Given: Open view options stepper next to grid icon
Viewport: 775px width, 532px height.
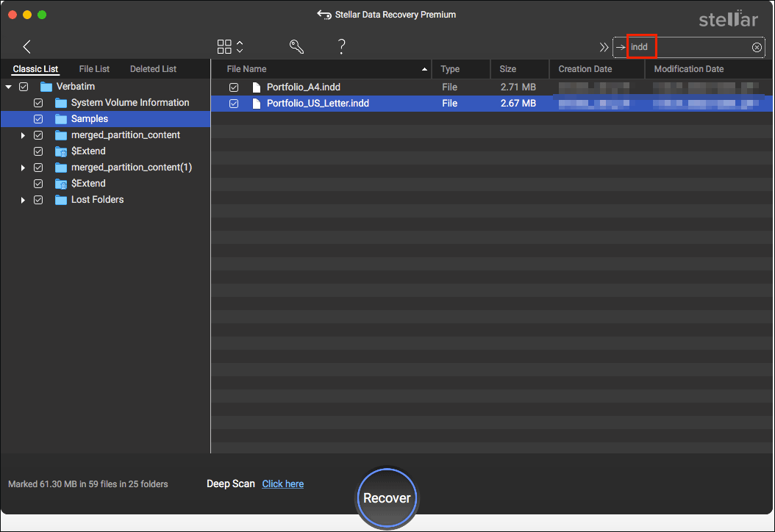Looking at the screenshot, I should tap(240, 47).
